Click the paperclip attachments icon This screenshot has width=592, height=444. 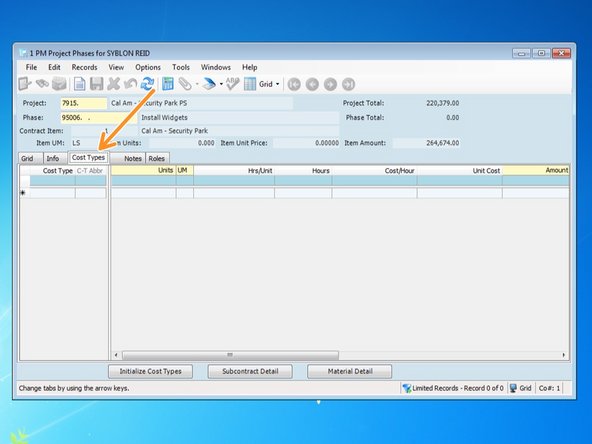pos(185,84)
